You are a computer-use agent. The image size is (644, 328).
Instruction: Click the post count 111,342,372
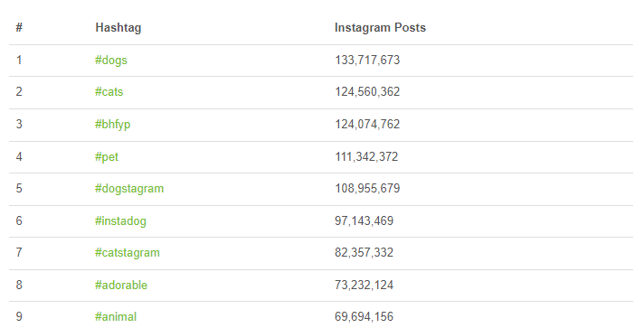pyautogui.click(x=366, y=157)
